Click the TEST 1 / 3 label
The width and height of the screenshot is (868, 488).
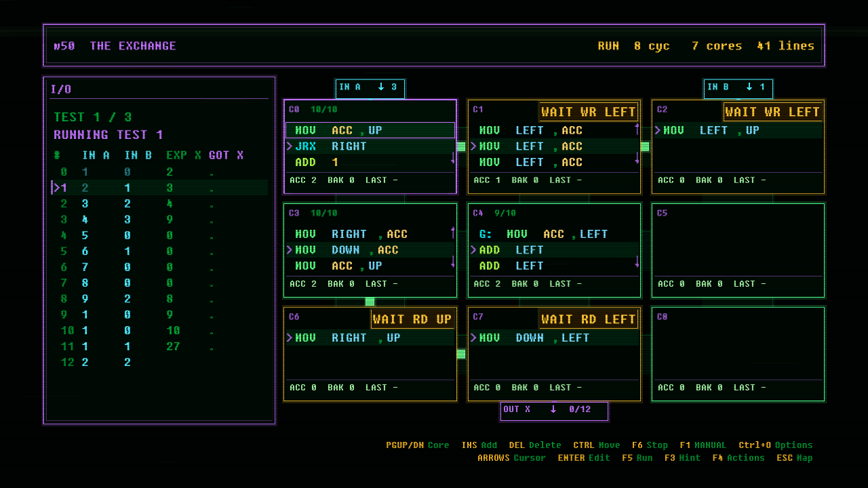(93, 117)
